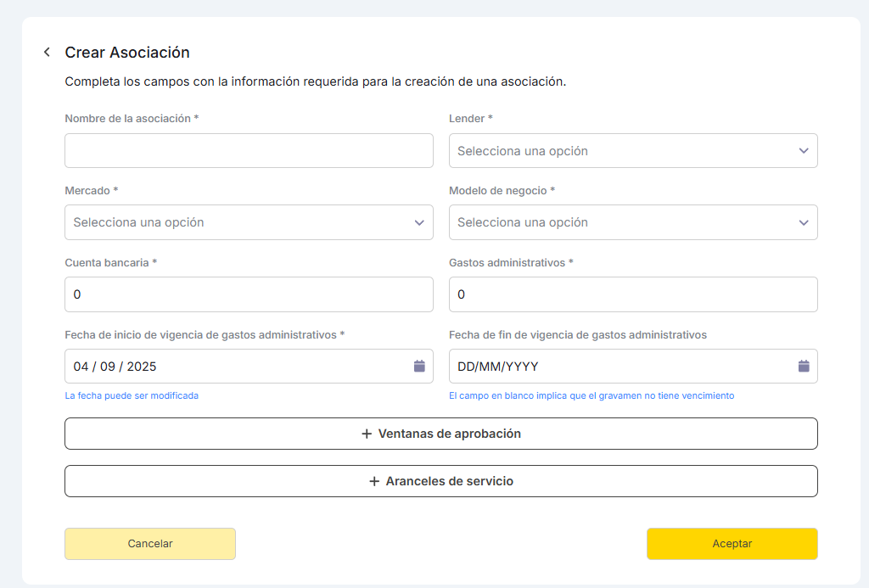The width and height of the screenshot is (869, 588).
Task: Submit form with Aceptar button
Action: tap(732, 544)
